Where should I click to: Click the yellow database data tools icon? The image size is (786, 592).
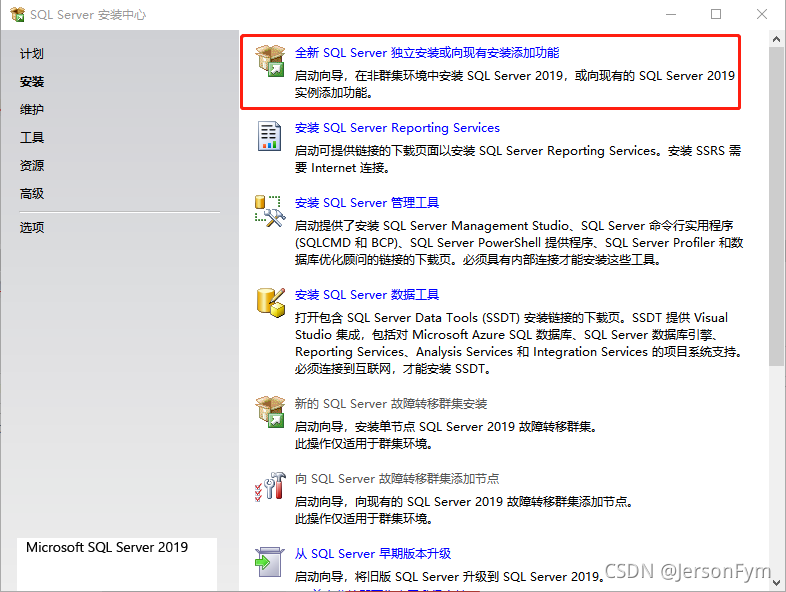(271, 303)
